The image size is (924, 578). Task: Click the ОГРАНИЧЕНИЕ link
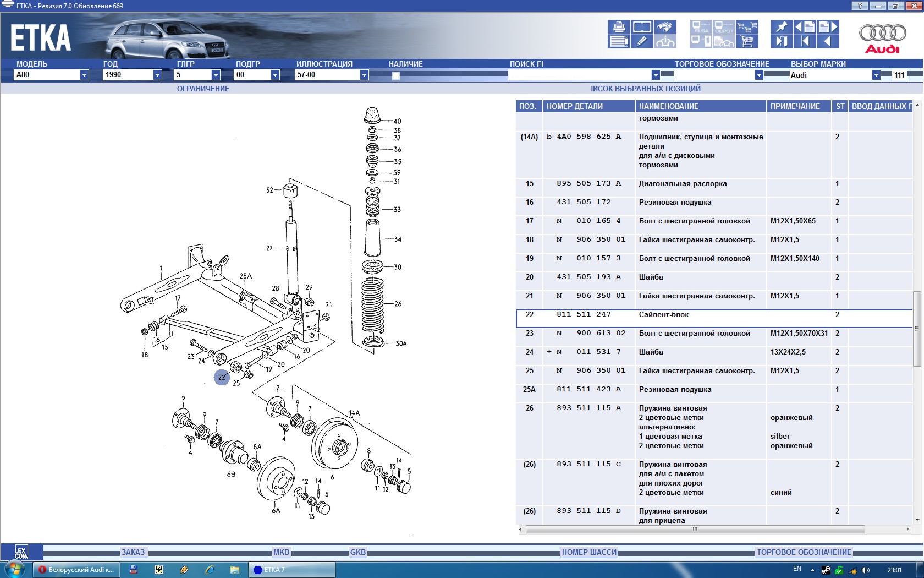pyautogui.click(x=203, y=89)
